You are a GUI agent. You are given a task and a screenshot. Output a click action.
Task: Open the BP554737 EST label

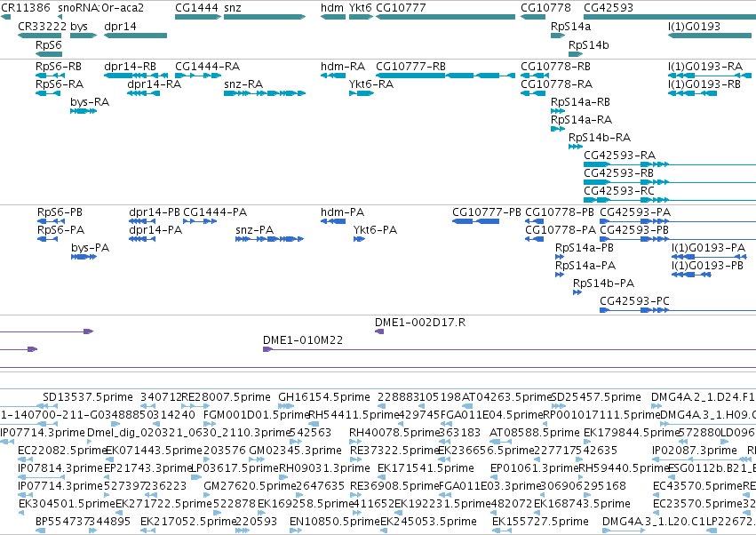click(60, 522)
